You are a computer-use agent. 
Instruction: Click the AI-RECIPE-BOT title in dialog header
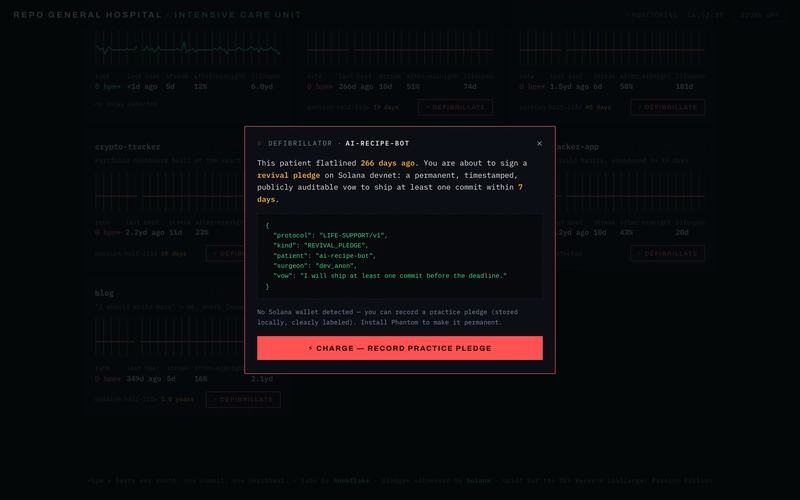[377, 143]
